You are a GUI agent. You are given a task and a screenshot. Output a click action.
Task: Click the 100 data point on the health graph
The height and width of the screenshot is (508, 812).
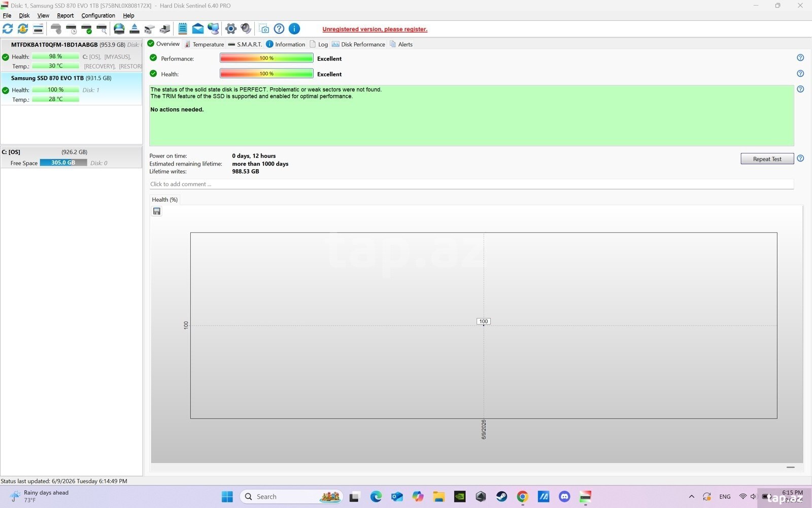(x=484, y=322)
